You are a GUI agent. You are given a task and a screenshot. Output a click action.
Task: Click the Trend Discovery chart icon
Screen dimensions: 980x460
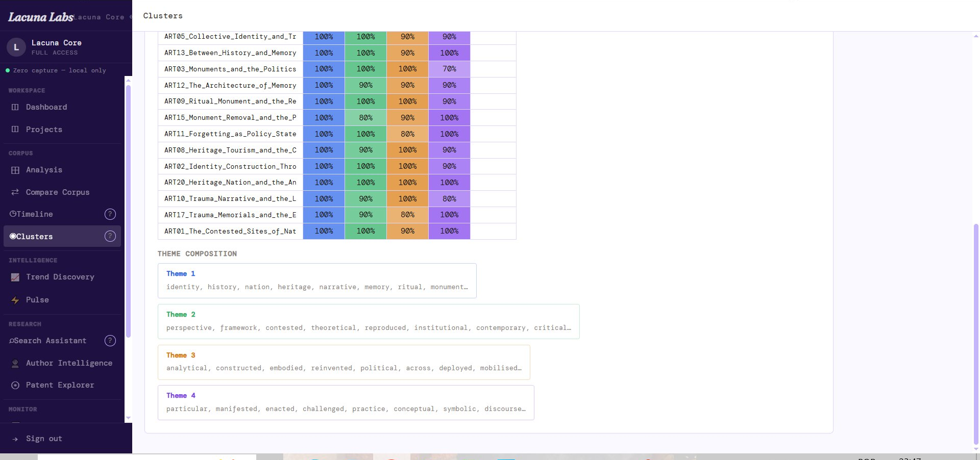pos(15,277)
